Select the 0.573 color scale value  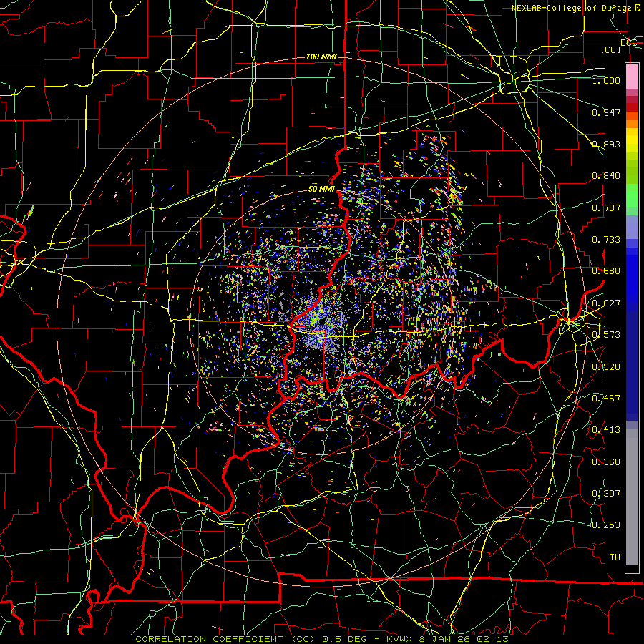click(x=606, y=335)
